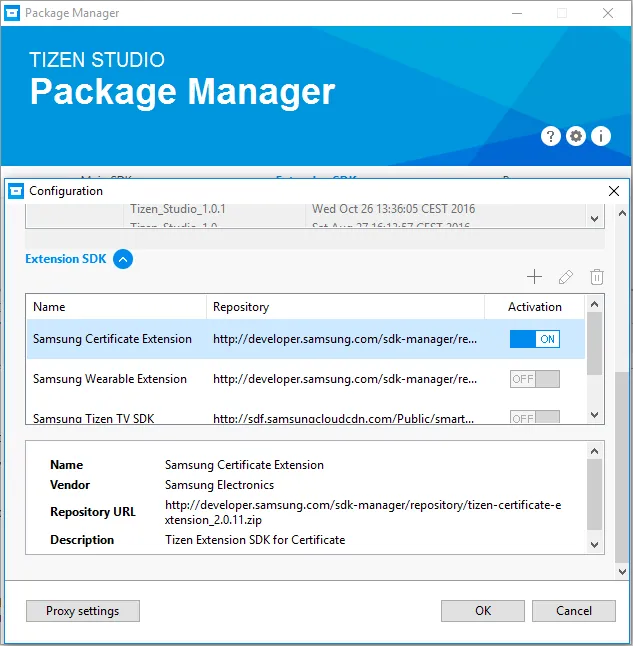Close the Configuration dialog with X

click(x=614, y=191)
